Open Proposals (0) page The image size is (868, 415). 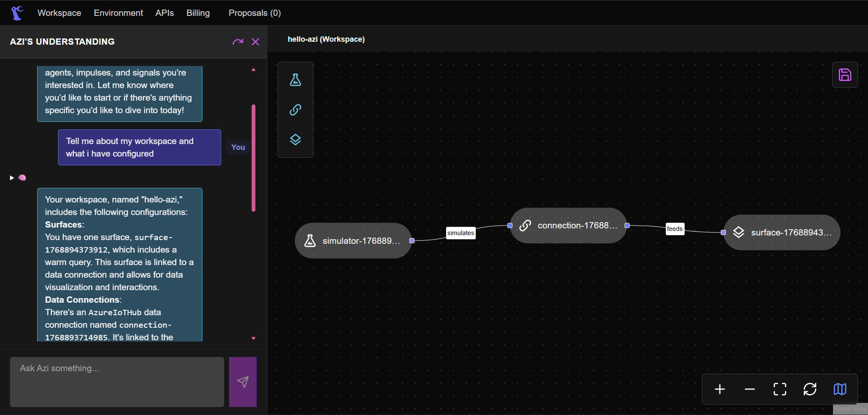tap(255, 13)
